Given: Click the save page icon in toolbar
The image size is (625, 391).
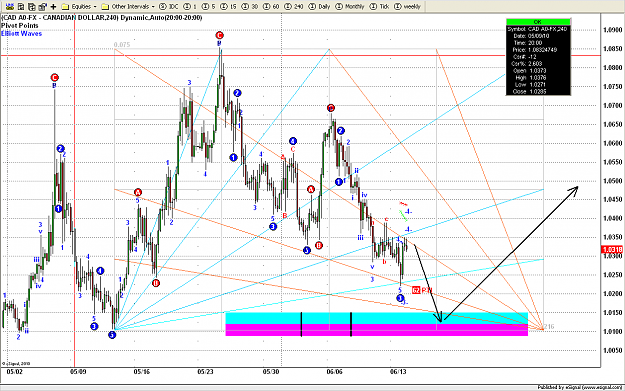Looking at the screenshot, I should (21, 7).
